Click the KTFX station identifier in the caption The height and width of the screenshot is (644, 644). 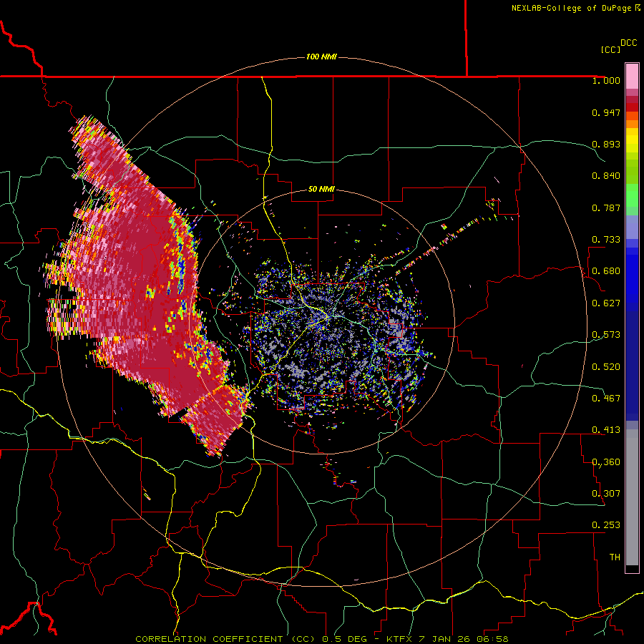tap(399, 639)
